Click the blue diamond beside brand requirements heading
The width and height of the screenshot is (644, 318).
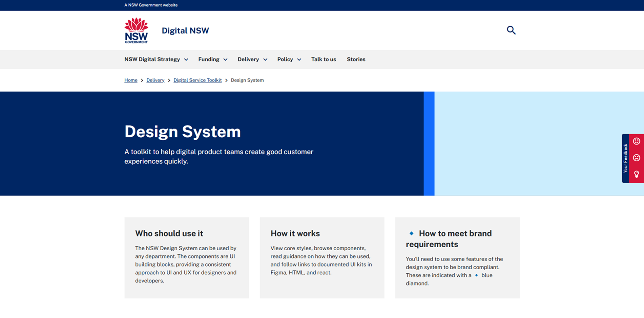[411, 233]
